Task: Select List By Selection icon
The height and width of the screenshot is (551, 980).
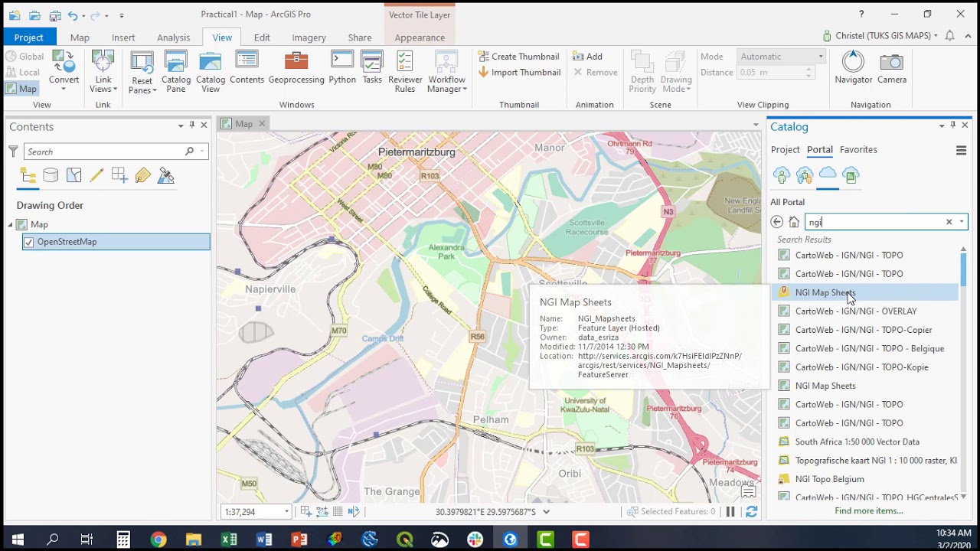Action: 73,176
